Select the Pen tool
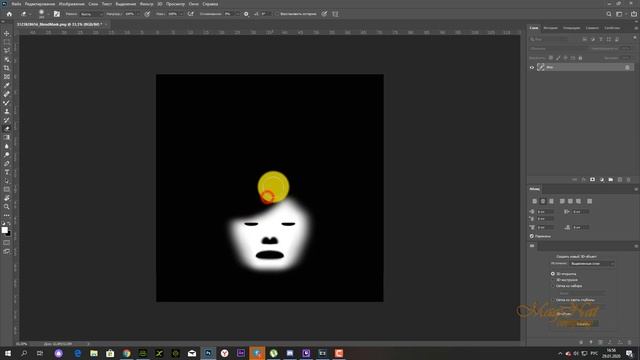Screen dimensions: 640x360 coord(7,163)
